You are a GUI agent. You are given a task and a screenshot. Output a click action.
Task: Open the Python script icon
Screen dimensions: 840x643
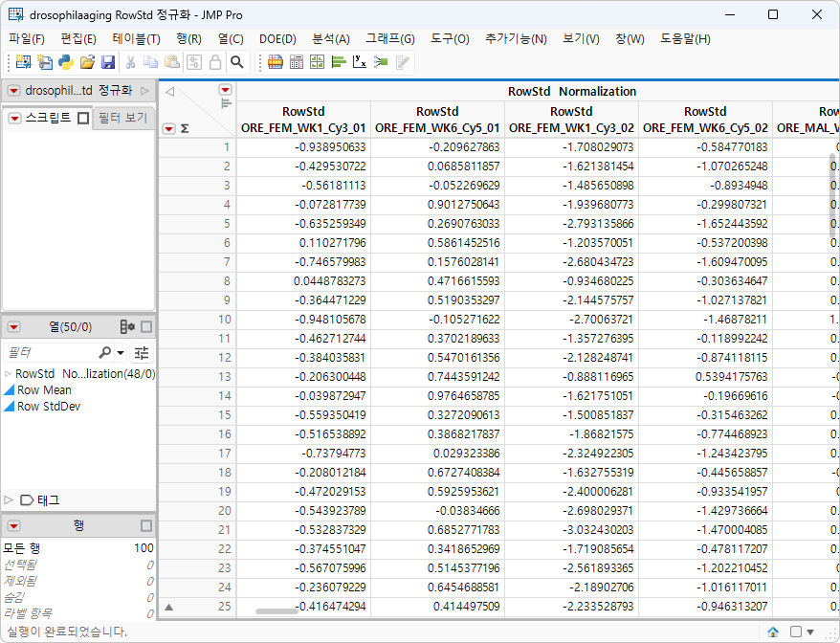pos(66,62)
